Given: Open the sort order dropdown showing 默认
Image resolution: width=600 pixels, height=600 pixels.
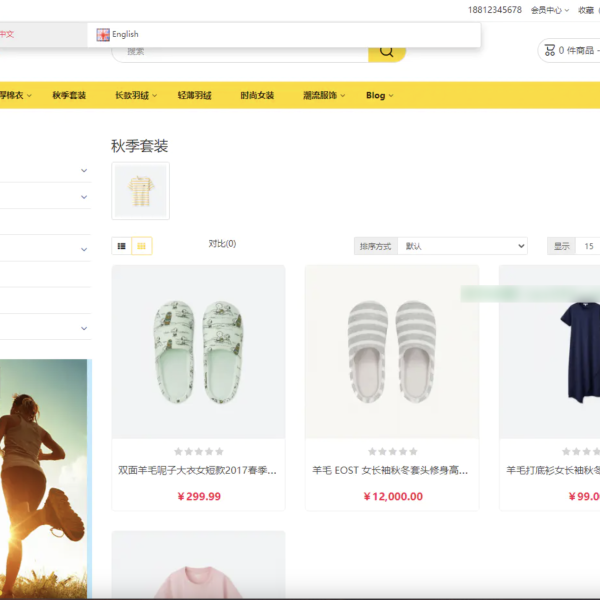Looking at the screenshot, I should click(x=462, y=246).
